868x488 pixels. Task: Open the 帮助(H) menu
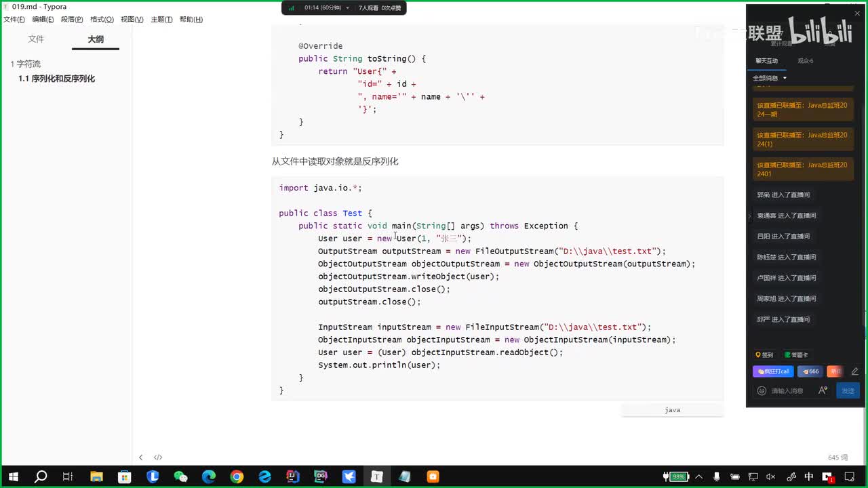click(191, 20)
